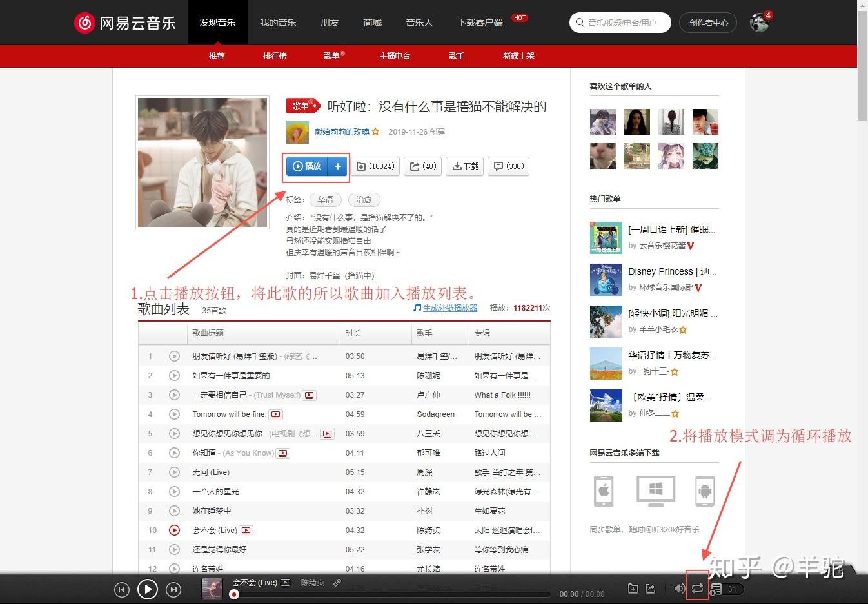The width and height of the screenshot is (868, 604).
Task: Open the volume control speaker icon
Action: click(679, 589)
